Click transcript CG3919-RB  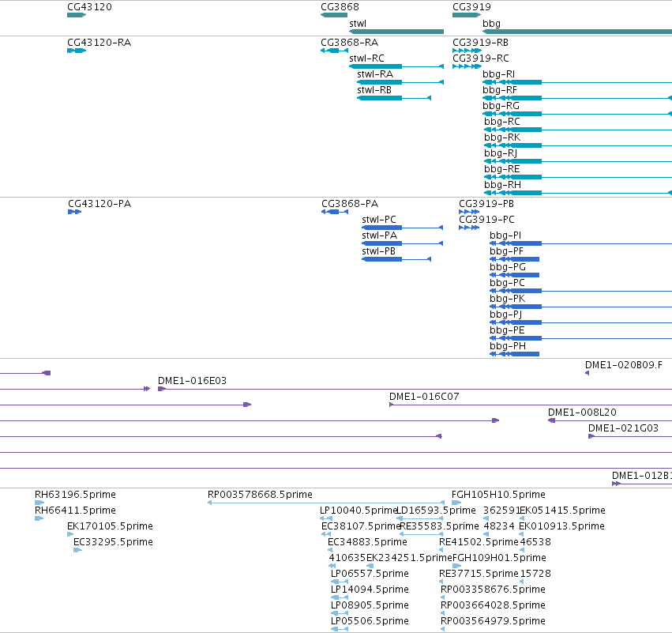[x=480, y=43]
